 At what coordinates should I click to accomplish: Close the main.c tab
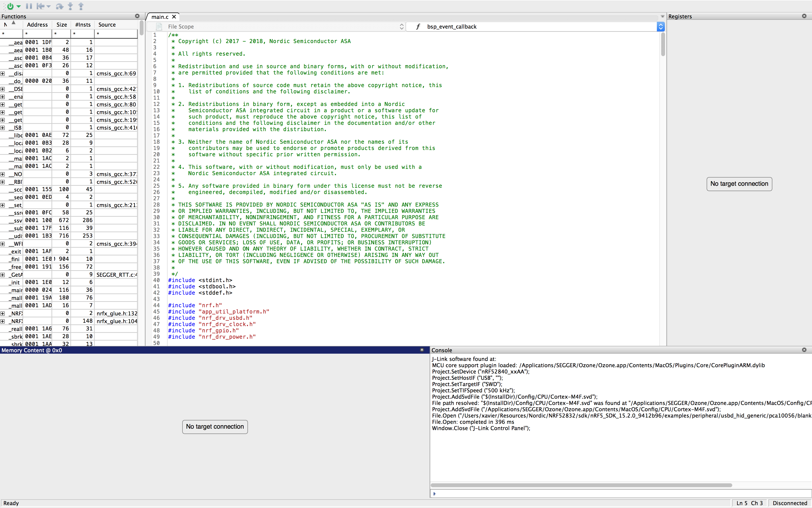click(174, 17)
